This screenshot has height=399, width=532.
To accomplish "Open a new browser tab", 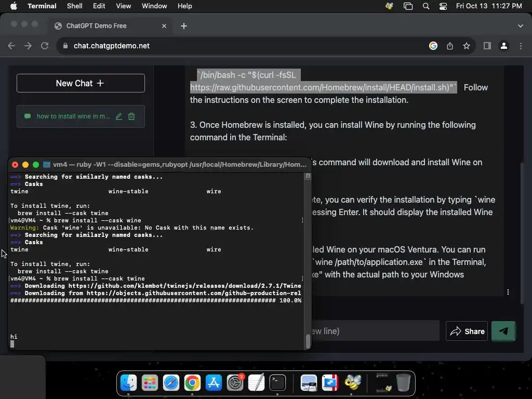I will point(184,26).
